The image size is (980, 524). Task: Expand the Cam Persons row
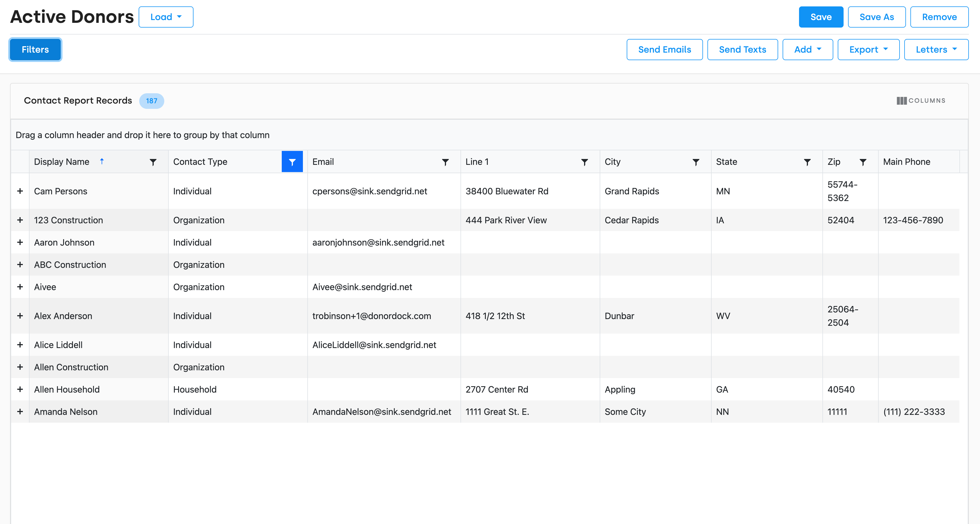pyautogui.click(x=20, y=191)
